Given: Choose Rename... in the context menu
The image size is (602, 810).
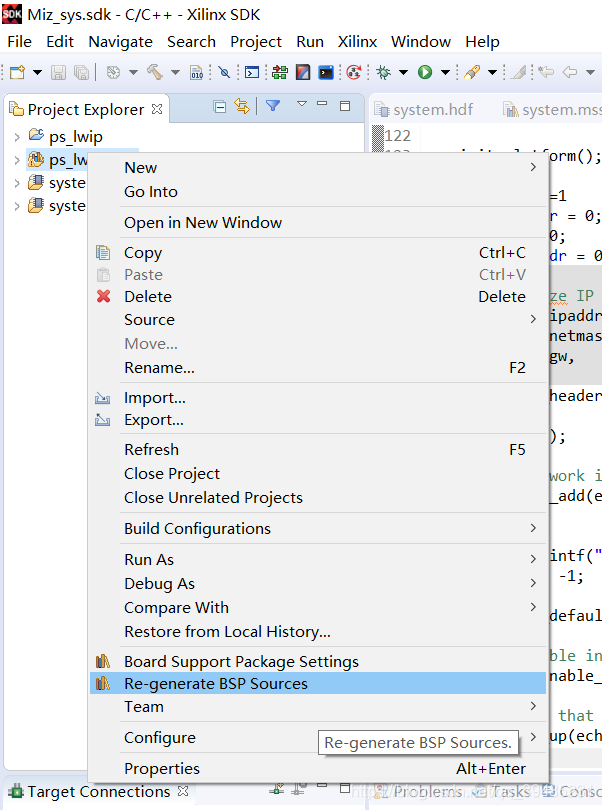Looking at the screenshot, I should coord(318,368).
